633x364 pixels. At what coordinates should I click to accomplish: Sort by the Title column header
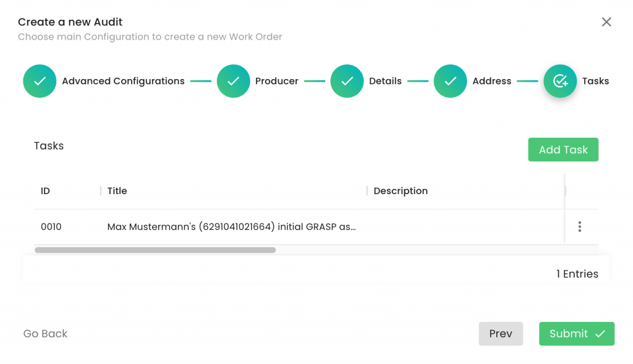tap(117, 191)
